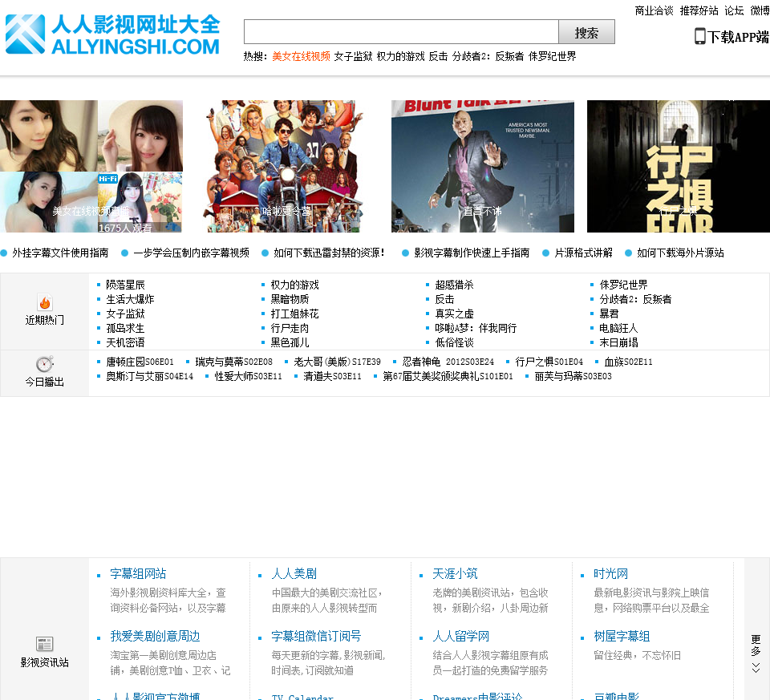Open the 微博 top menu link
770x700 pixels.
point(760,10)
